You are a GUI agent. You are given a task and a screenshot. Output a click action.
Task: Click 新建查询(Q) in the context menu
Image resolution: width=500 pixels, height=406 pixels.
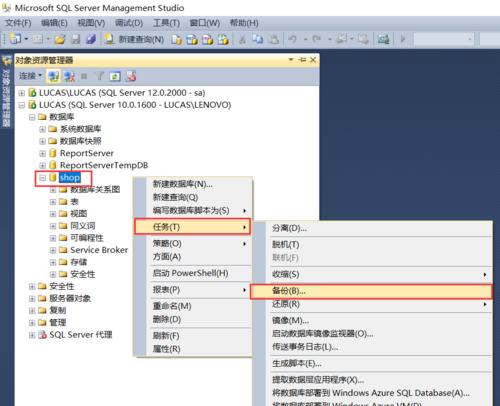click(x=199, y=197)
